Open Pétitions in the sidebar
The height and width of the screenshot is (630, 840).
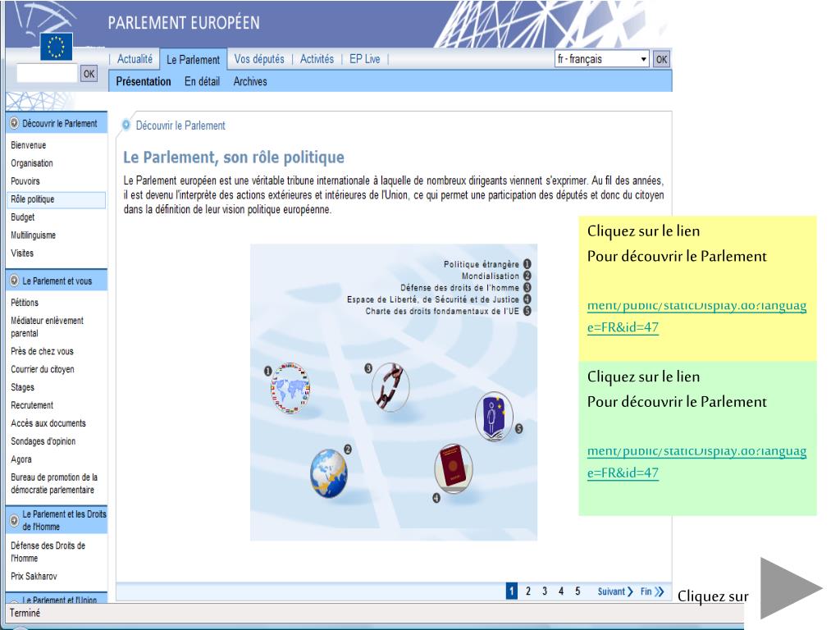pyautogui.click(x=25, y=303)
